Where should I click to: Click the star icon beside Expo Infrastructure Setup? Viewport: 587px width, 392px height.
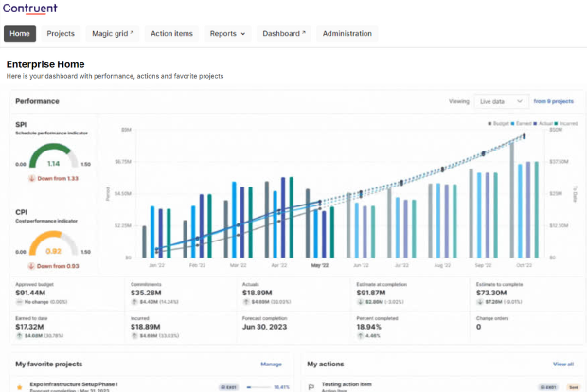coord(20,387)
